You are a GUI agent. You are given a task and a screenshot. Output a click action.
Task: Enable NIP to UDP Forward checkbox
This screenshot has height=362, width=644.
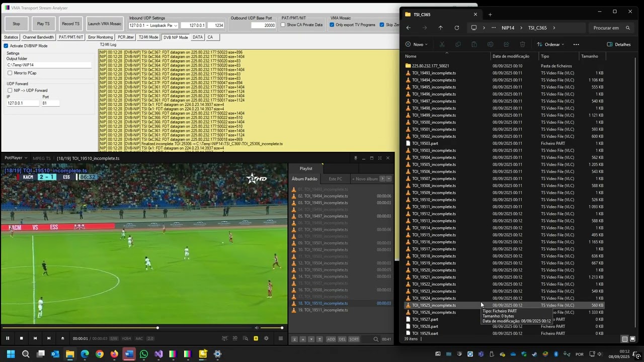(x=10, y=90)
